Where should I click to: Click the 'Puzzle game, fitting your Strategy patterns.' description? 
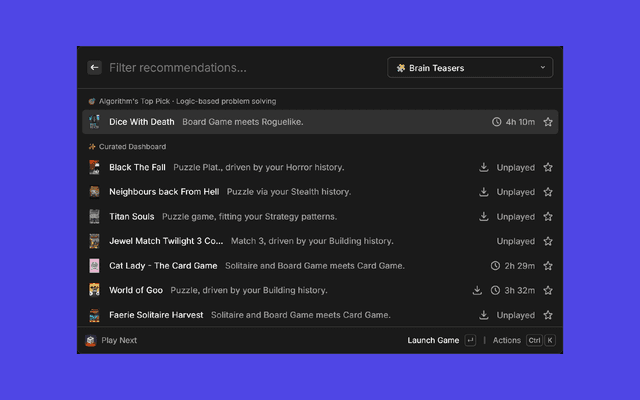249,217
